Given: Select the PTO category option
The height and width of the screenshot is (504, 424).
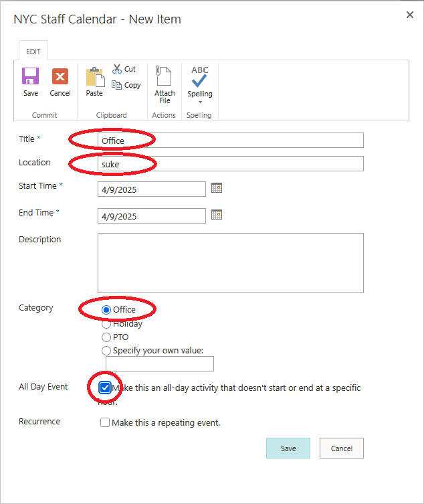Looking at the screenshot, I should tap(106, 337).
